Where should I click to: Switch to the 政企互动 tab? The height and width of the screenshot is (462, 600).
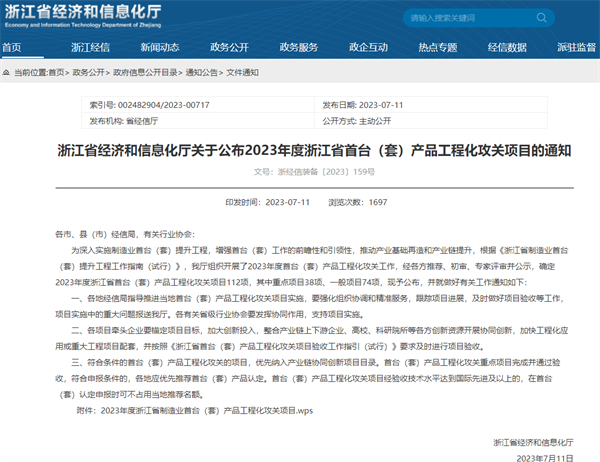[368, 47]
